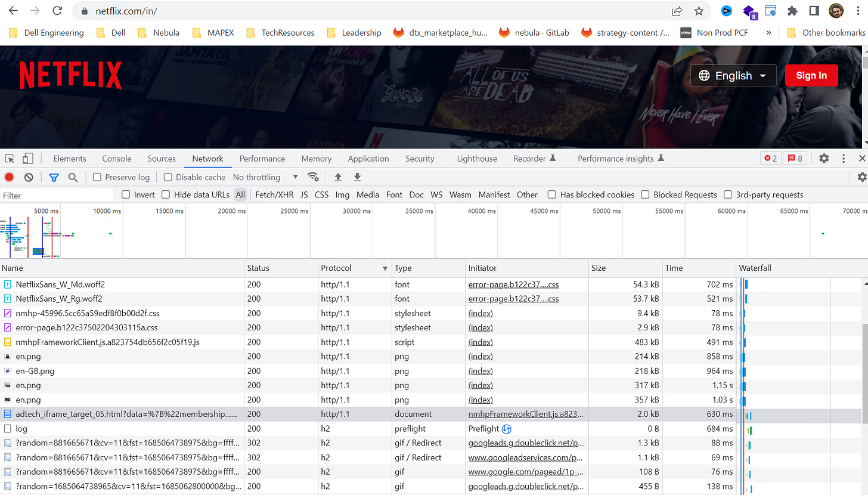This screenshot has height=495, width=868.
Task: Check Has blocked cookies checkbox
Action: point(552,194)
